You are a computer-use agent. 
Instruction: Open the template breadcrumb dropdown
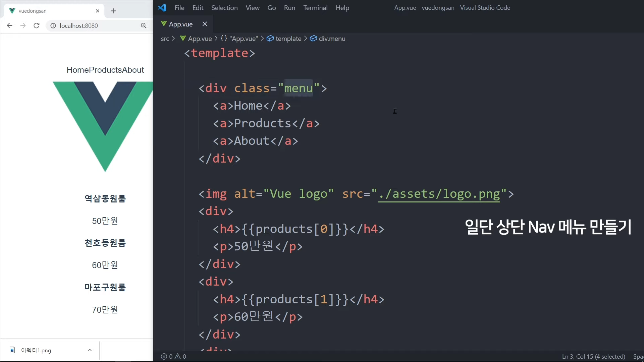click(x=288, y=39)
